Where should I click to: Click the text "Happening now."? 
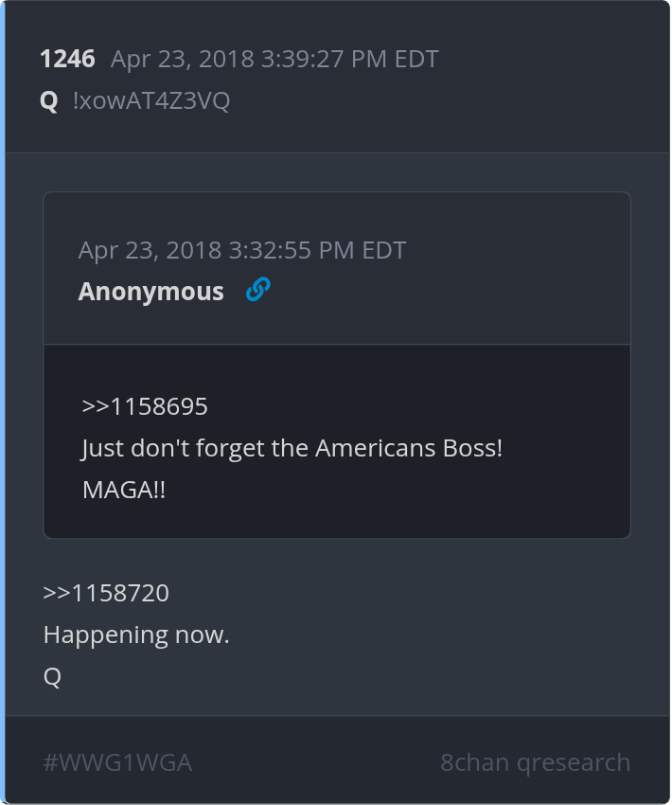coord(136,635)
